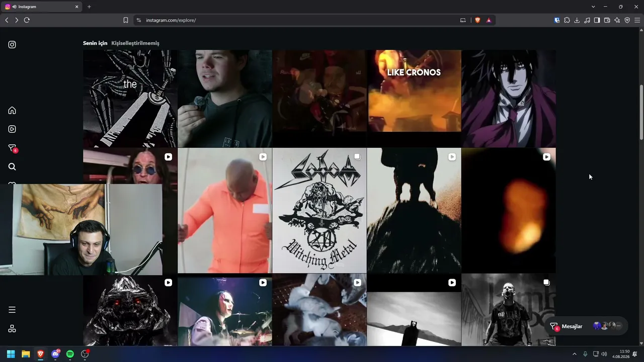The height and width of the screenshot is (362, 644).
Task: Select the Instagram browser tab
Action: click(42, 7)
